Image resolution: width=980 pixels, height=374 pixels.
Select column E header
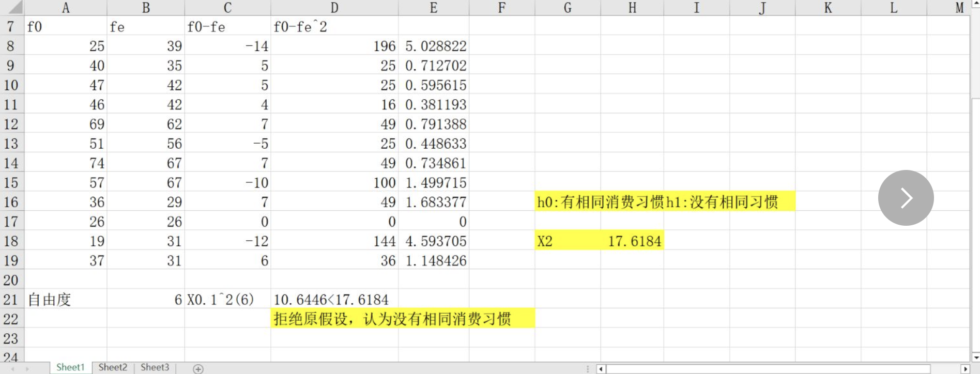click(434, 8)
